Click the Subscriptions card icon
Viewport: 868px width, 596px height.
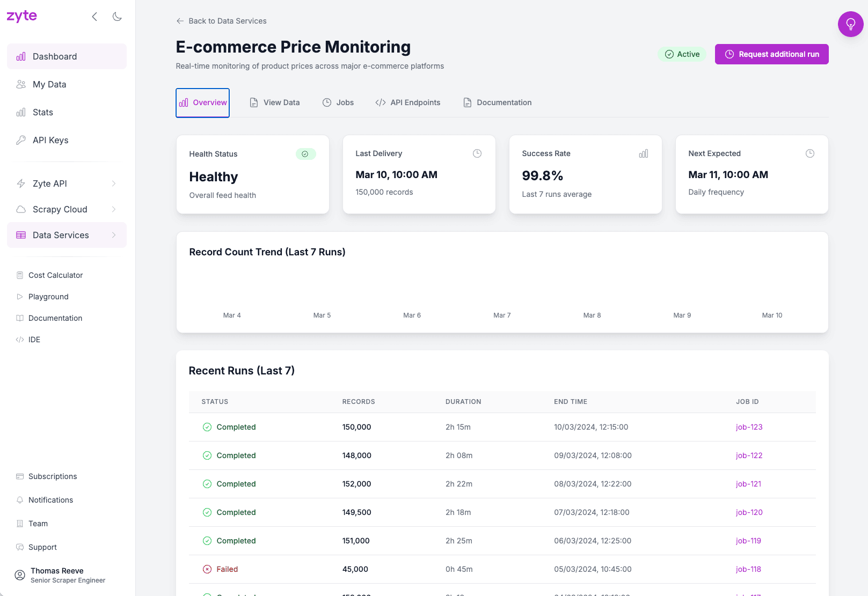tap(20, 476)
